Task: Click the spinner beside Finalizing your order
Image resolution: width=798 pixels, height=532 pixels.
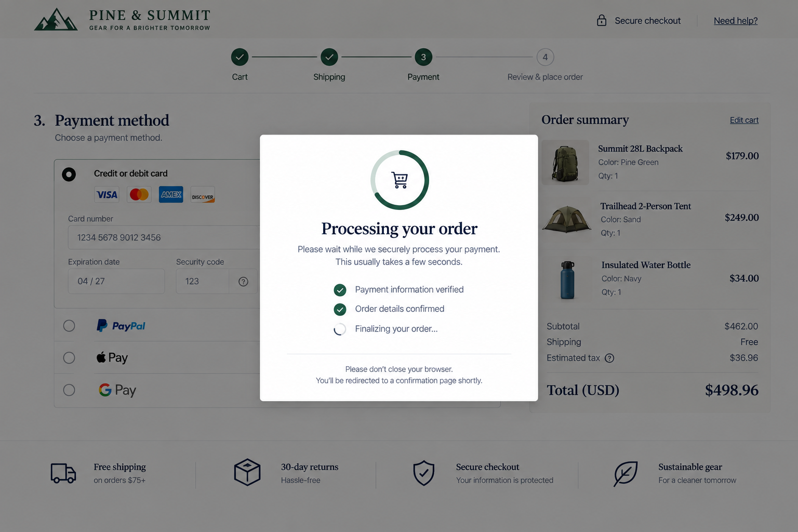Action: pyautogui.click(x=340, y=329)
